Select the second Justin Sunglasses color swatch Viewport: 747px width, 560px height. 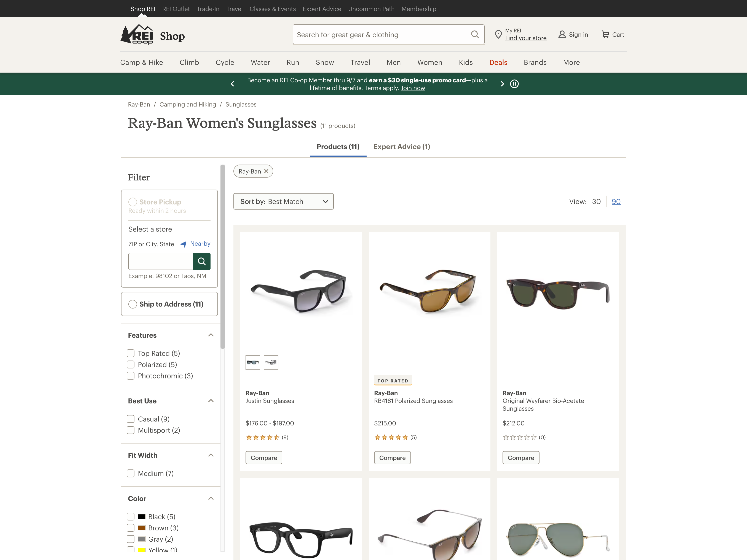point(271,362)
